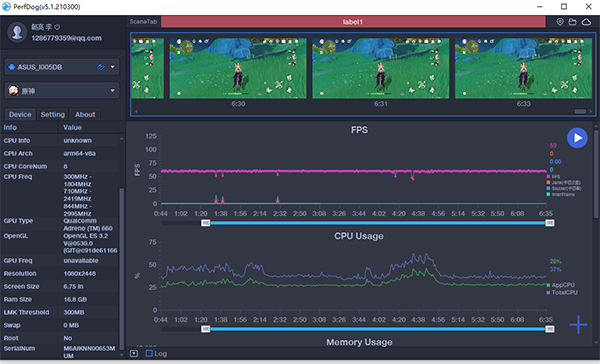
Task: Click the CPU Usage chart title
Action: coord(359,236)
